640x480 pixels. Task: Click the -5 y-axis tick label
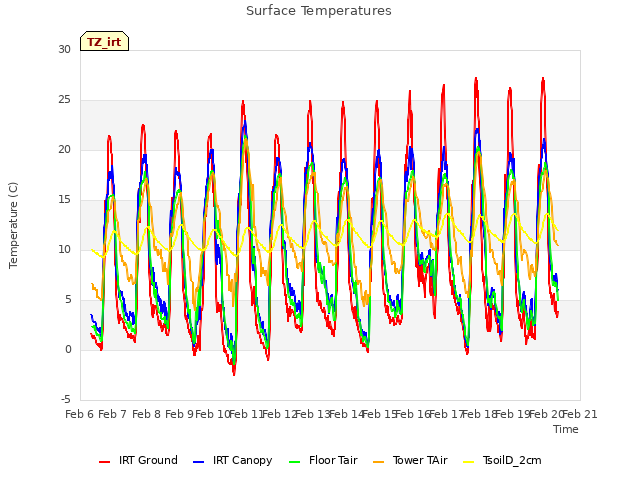point(66,399)
